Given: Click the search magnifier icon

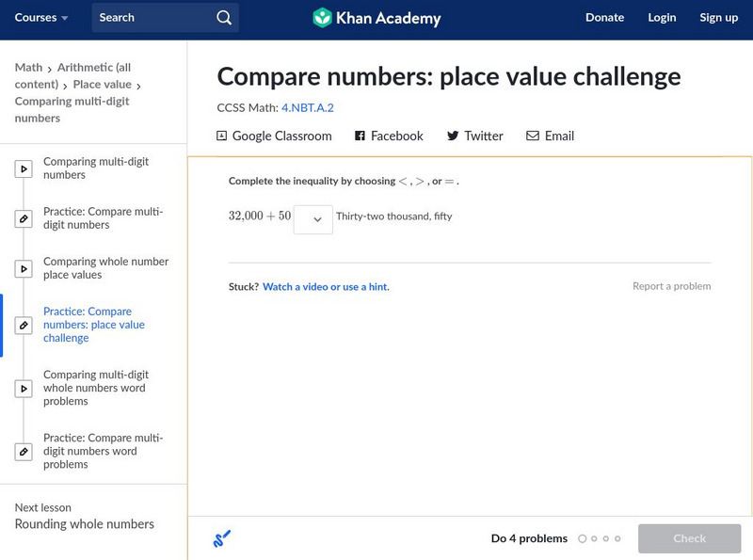Looking at the screenshot, I should 223,18.
